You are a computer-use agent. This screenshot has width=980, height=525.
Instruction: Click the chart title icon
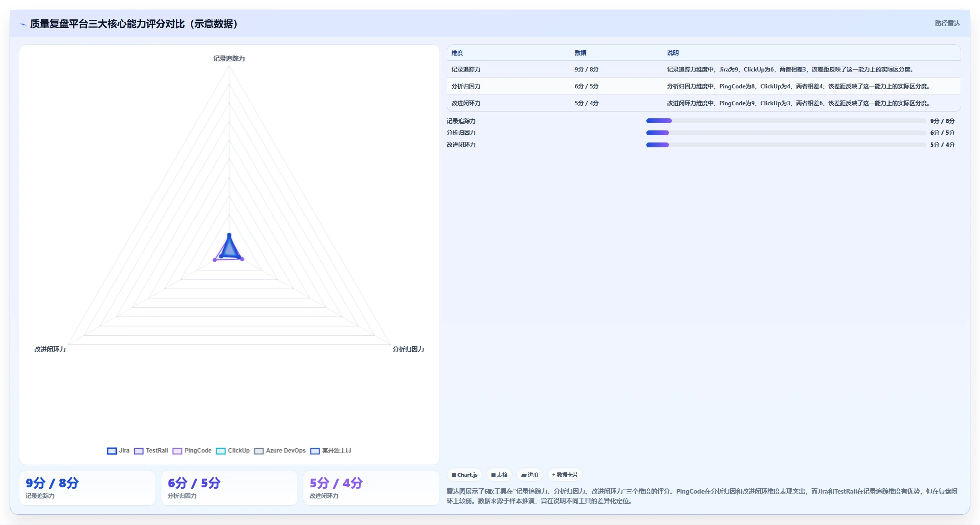(x=23, y=24)
